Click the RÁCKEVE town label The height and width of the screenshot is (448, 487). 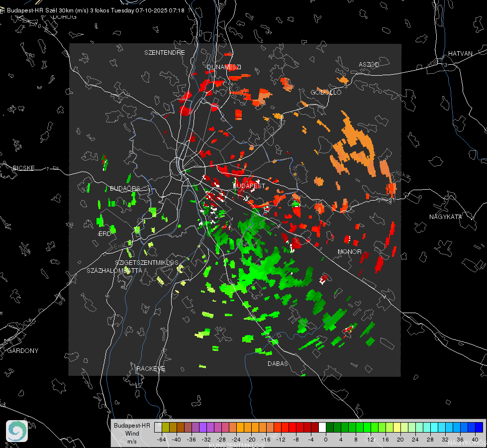(151, 368)
